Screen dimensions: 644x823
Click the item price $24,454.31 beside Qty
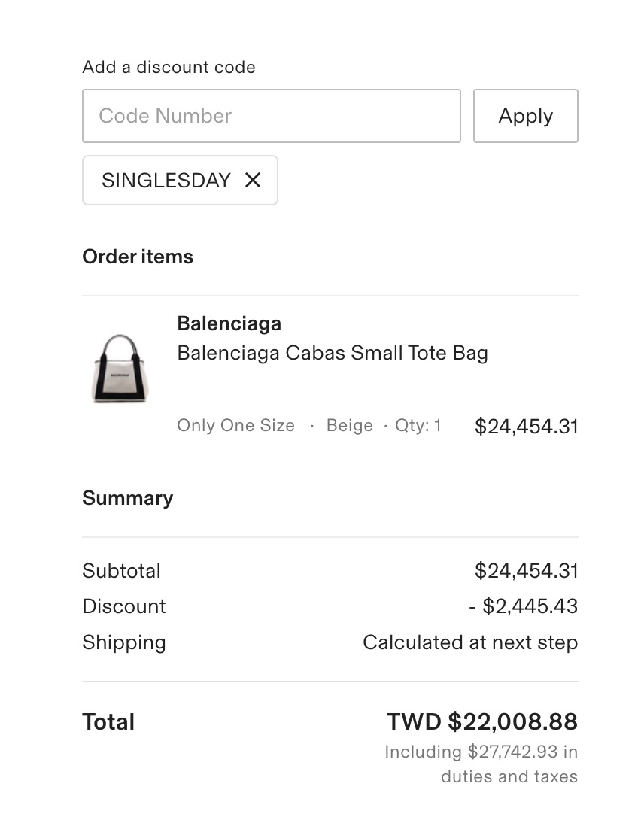pos(526,427)
